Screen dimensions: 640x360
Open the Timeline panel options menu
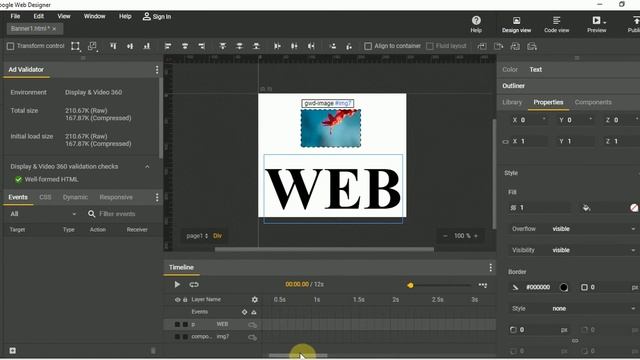(x=491, y=268)
